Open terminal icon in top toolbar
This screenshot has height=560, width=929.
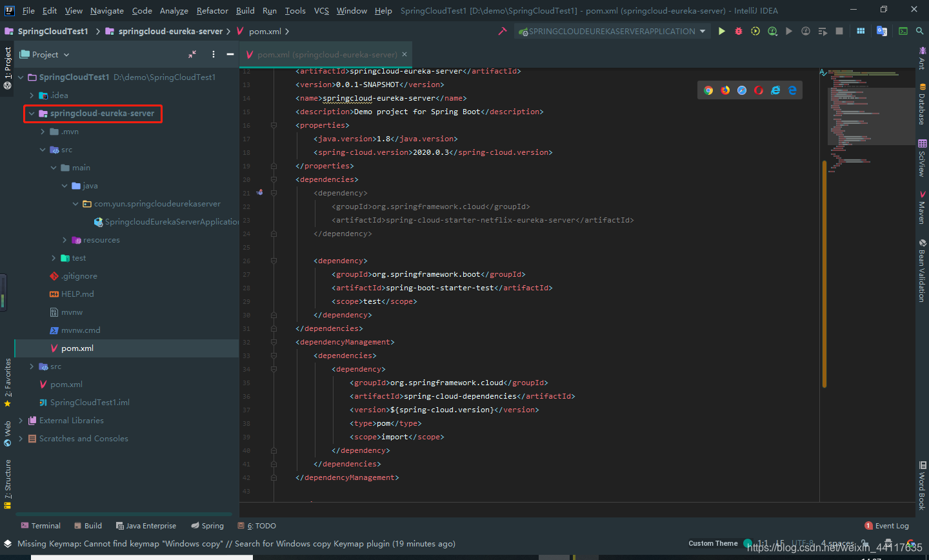pos(903,31)
